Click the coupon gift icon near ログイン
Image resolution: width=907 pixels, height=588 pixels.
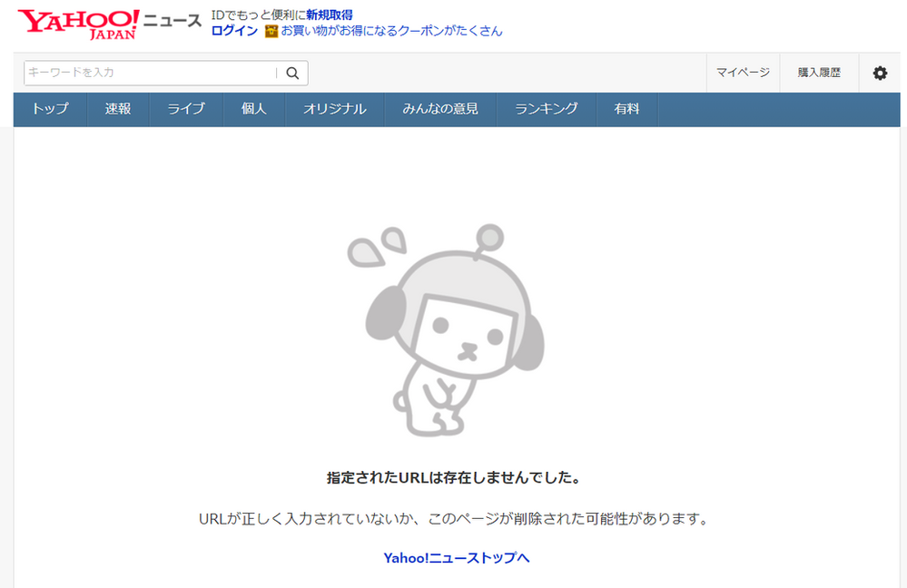point(271,31)
